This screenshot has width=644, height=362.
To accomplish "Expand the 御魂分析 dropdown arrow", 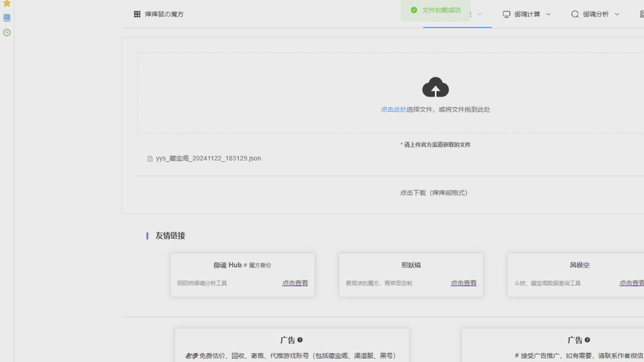I will click(617, 14).
